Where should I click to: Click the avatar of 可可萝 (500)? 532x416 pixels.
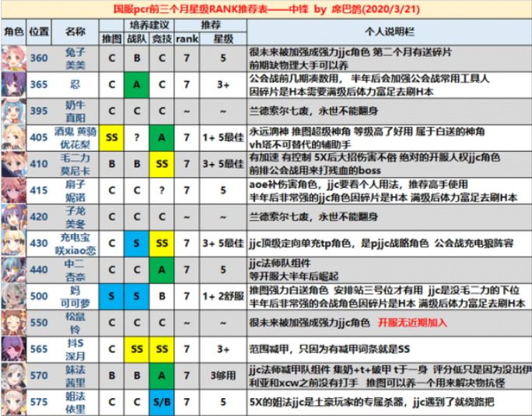coord(13,296)
